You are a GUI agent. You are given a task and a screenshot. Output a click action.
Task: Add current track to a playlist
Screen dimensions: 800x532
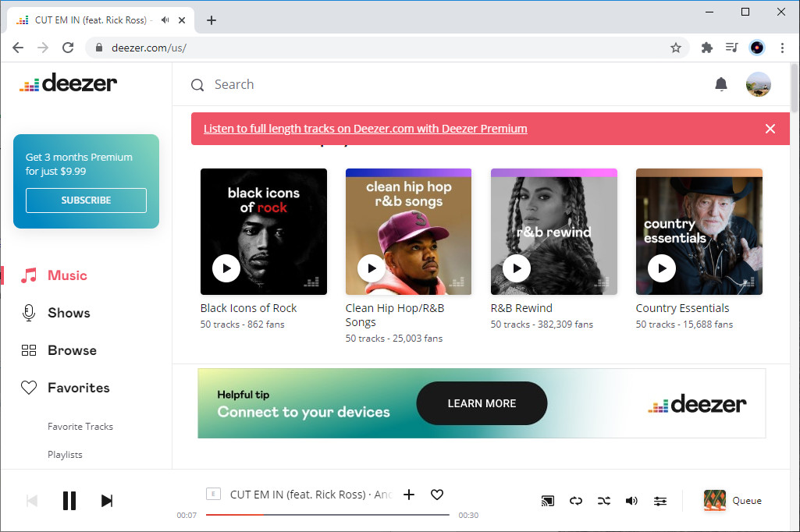pyautogui.click(x=409, y=495)
